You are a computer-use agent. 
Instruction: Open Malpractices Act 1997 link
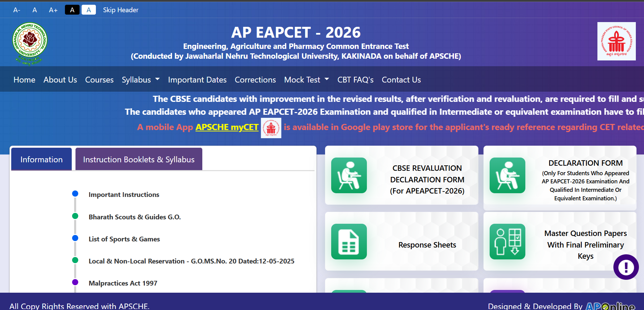tap(123, 283)
